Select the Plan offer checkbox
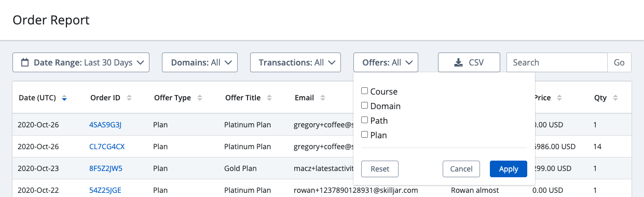The image size is (644, 197). coord(364,135)
